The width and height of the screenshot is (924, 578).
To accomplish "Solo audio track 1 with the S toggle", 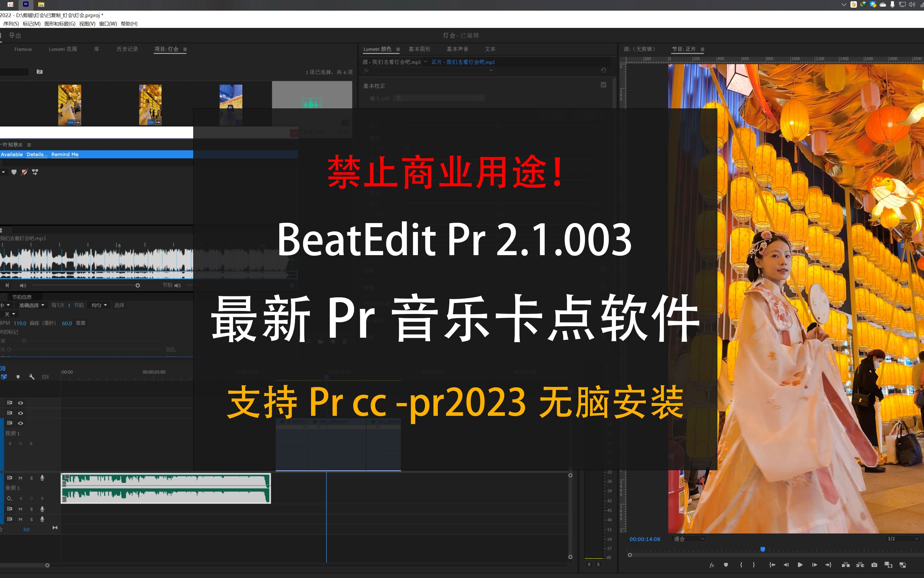I will 31,478.
